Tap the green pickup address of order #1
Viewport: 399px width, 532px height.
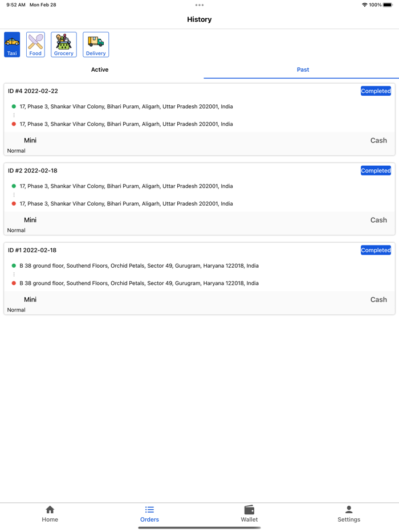pos(139,266)
